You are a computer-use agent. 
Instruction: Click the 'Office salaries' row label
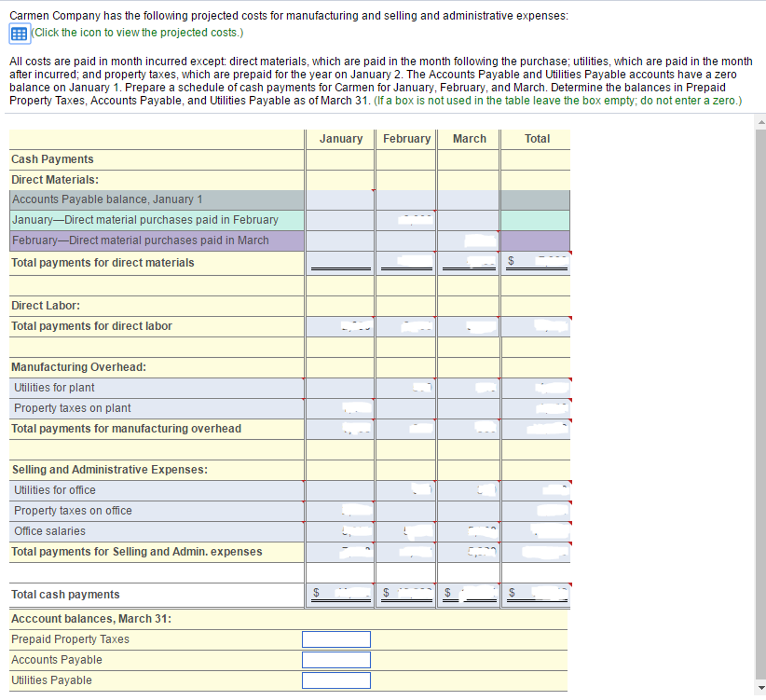(50, 531)
